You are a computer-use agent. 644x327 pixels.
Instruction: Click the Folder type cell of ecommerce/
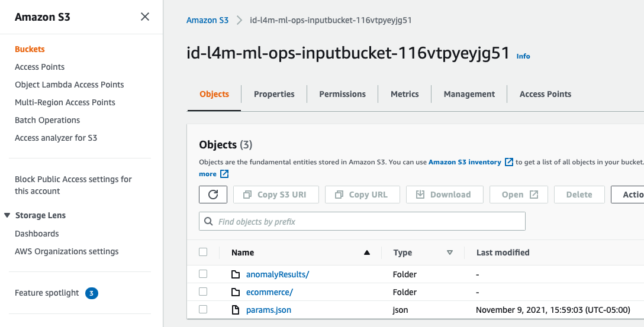(x=404, y=292)
